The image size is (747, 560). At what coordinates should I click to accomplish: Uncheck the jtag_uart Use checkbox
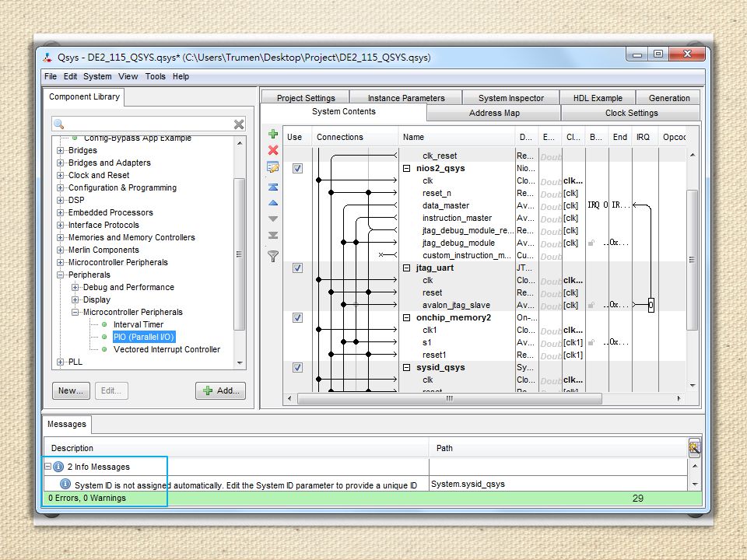click(x=297, y=268)
